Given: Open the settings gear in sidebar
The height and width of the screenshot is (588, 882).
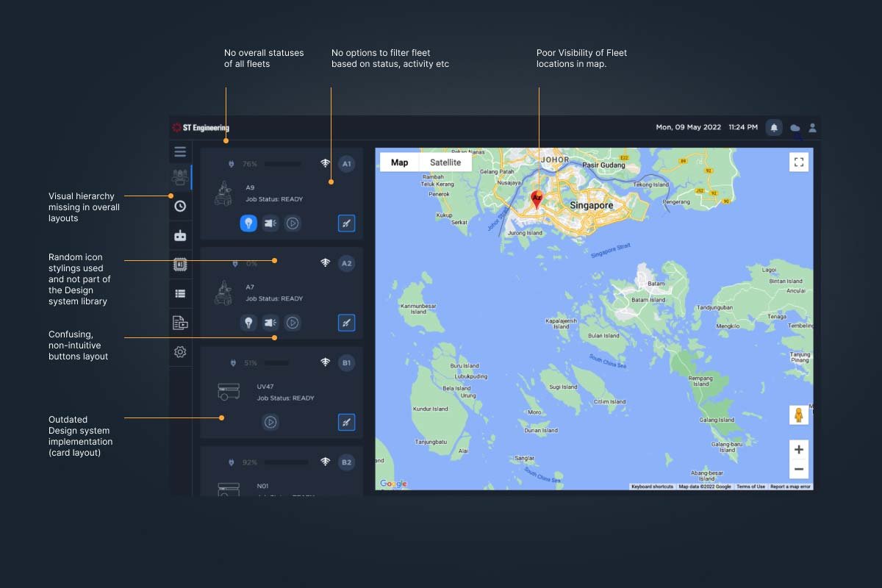Looking at the screenshot, I should [180, 352].
